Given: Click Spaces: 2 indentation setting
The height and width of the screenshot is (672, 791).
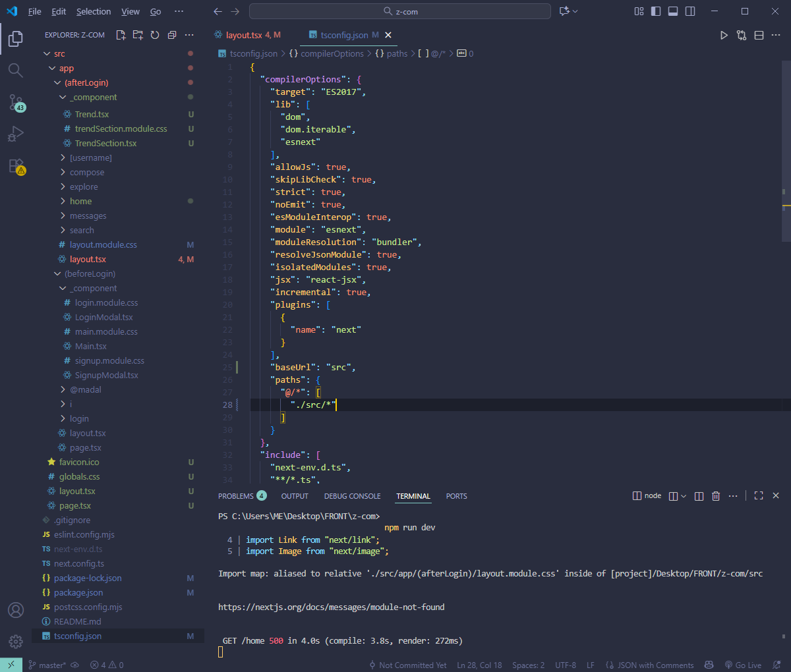Looking at the screenshot, I should pos(528,665).
